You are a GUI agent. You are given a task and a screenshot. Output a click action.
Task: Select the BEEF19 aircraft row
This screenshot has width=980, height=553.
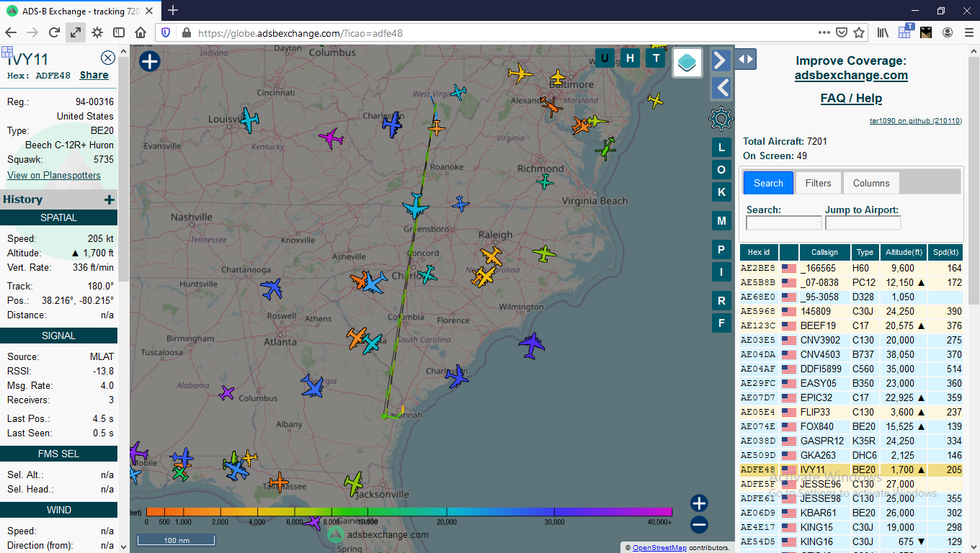[x=852, y=325]
